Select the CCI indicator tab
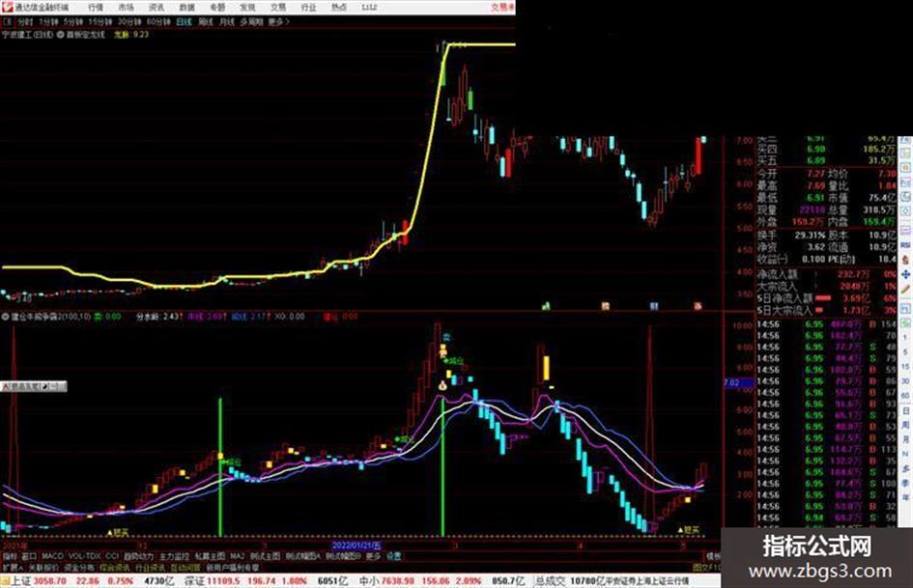Image resolution: width=913 pixels, height=588 pixels. (x=112, y=556)
